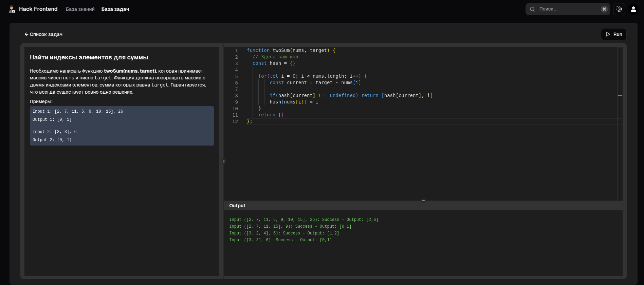Run the code with Run button
The width and height of the screenshot is (644, 285).
614,34
